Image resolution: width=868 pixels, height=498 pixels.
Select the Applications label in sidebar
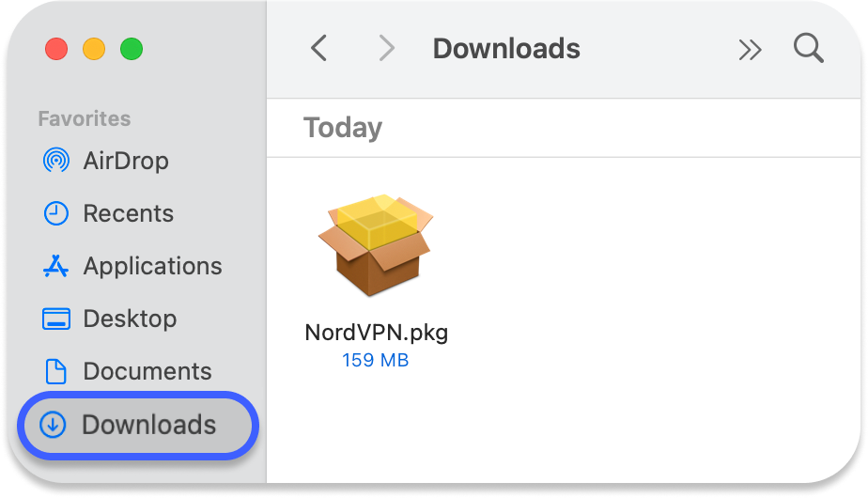[152, 266]
